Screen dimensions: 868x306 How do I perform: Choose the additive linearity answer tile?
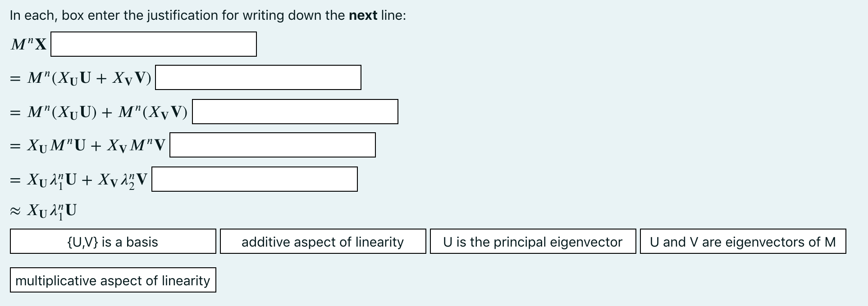(322, 242)
